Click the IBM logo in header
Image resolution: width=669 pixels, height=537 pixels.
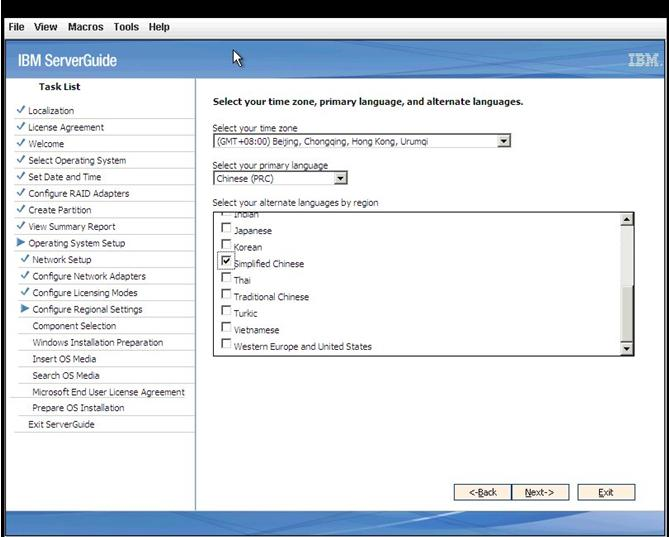tap(643, 60)
